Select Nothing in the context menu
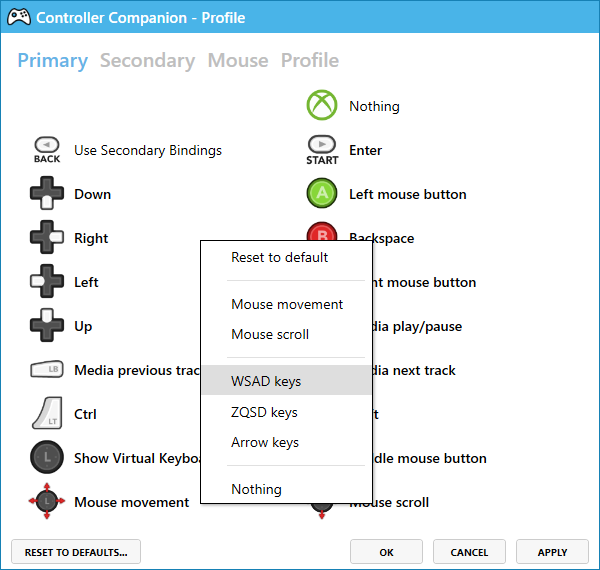 click(x=286, y=489)
